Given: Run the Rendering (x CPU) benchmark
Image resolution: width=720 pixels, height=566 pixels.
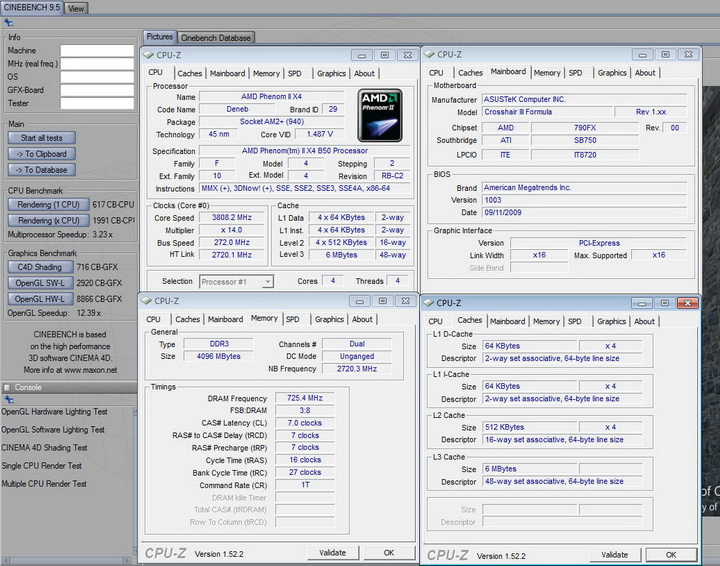Looking at the screenshot, I should tap(48, 220).
